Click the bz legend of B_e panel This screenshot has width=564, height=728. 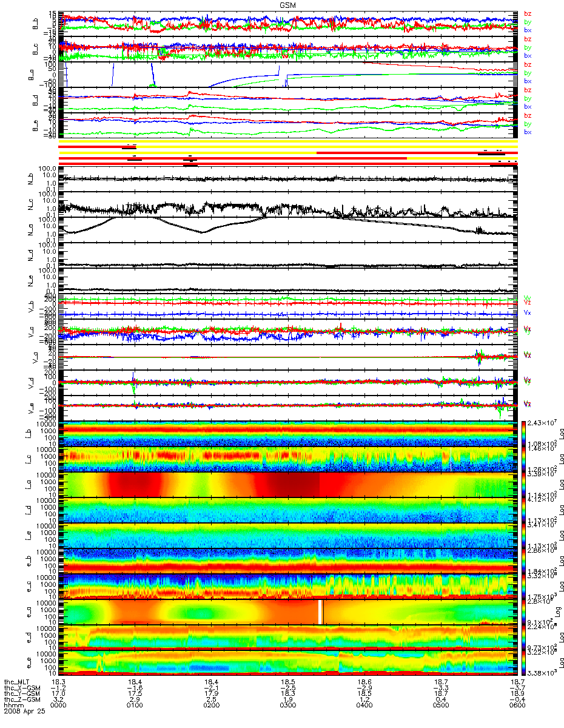(528, 115)
